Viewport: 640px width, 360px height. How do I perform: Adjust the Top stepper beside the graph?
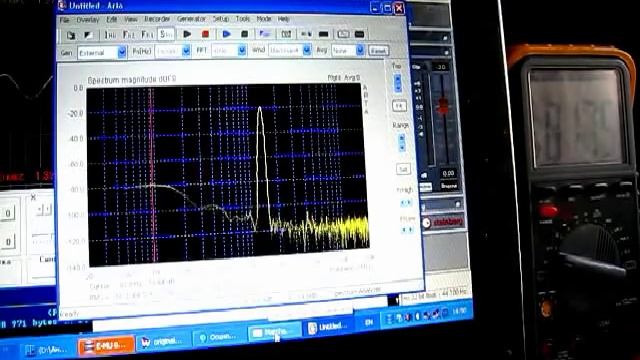(x=397, y=83)
